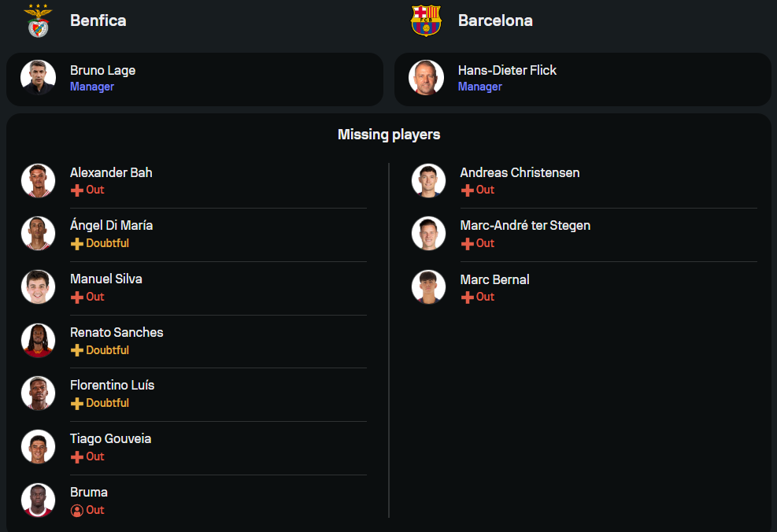The image size is (777, 532).
Task: Open the Benfica team name link
Action: click(x=98, y=20)
